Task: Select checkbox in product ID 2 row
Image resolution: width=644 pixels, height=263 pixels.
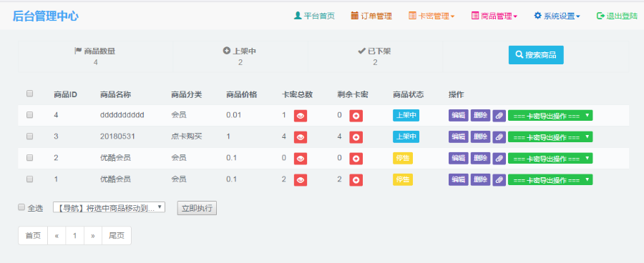Action: (29, 158)
